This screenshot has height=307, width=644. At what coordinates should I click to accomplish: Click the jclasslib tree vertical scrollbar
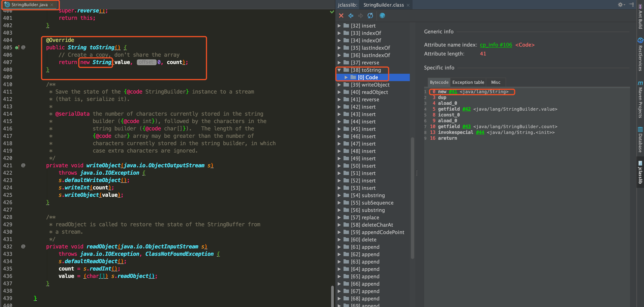pos(412,198)
